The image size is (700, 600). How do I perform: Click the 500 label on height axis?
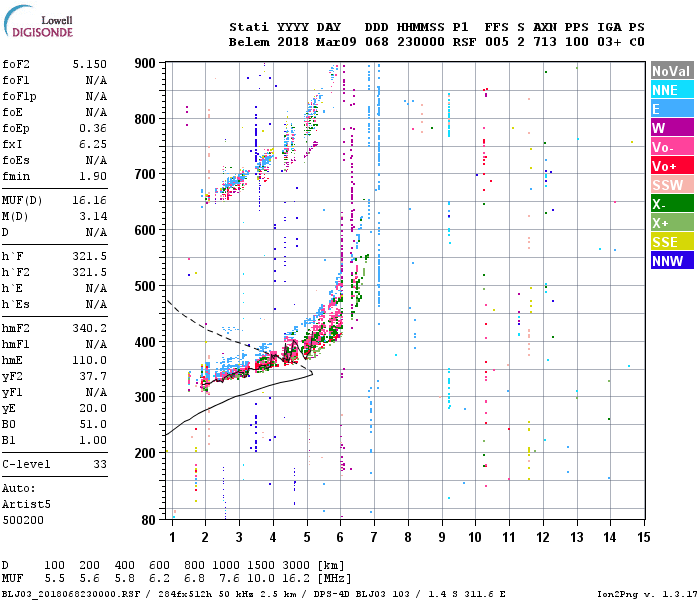(x=145, y=286)
